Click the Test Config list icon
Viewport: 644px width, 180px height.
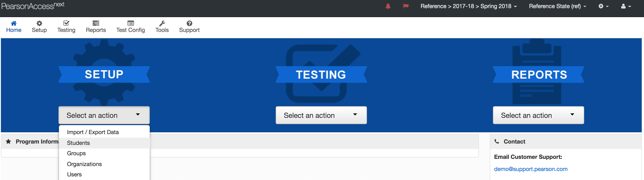[130, 23]
